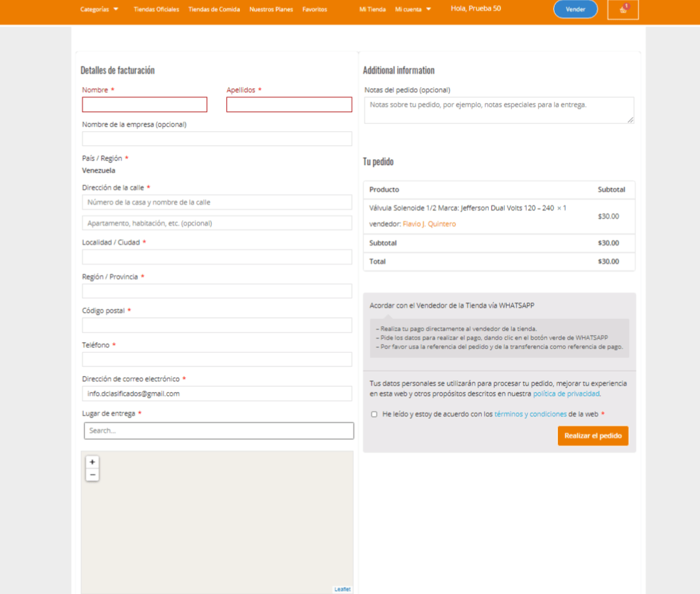
Task: Open Favoritos in the top navigation
Action: pos(314,10)
